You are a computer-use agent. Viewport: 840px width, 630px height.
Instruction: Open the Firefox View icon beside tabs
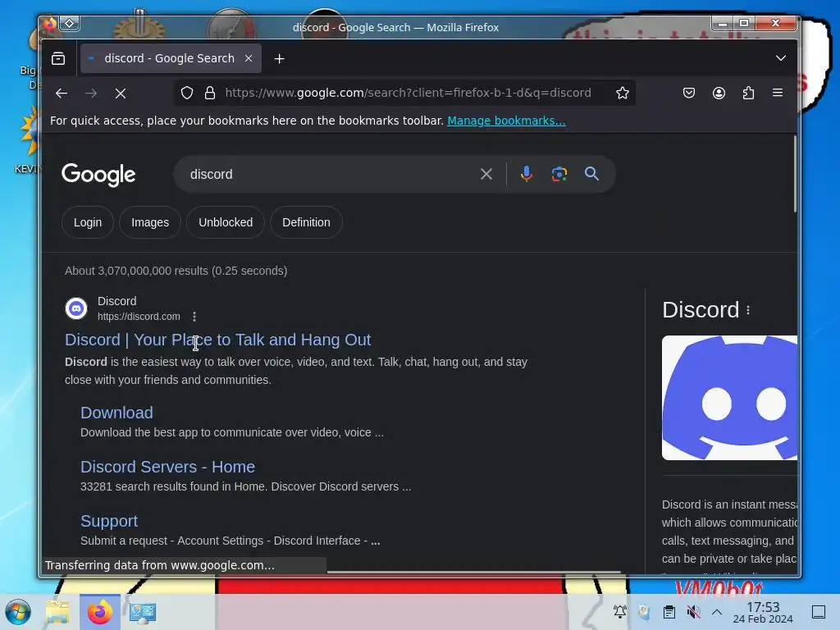pyautogui.click(x=58, y=58)
